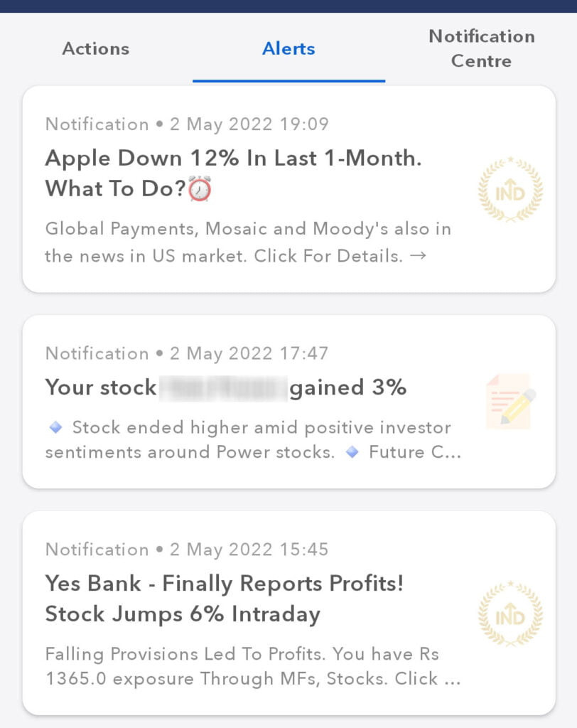The height and width of the screenshot is (728, 577).
Task: Switch to the Actions tab
Action: [x=96, y=49]
